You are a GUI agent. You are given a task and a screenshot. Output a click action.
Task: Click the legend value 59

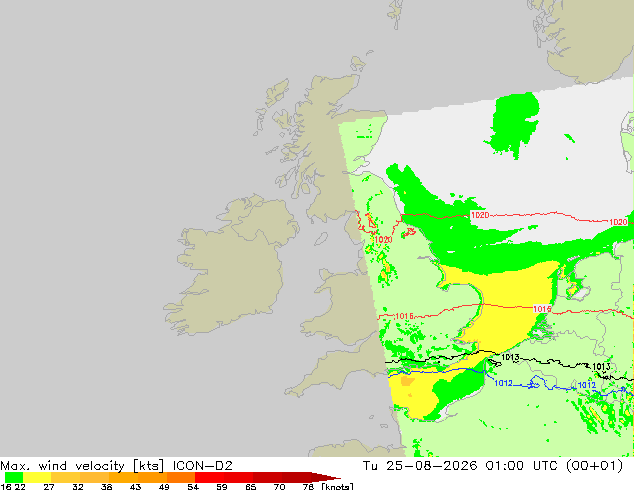point(222,487)
